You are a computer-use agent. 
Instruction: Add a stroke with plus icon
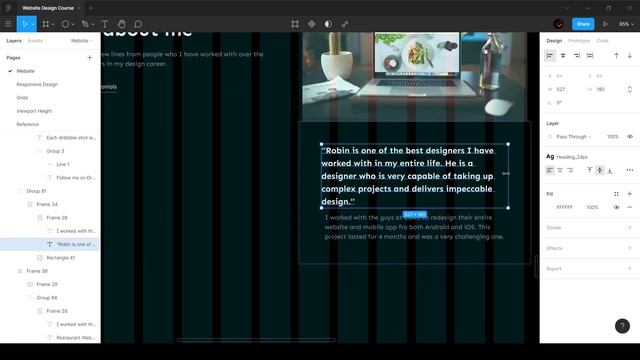click(630, 228)
